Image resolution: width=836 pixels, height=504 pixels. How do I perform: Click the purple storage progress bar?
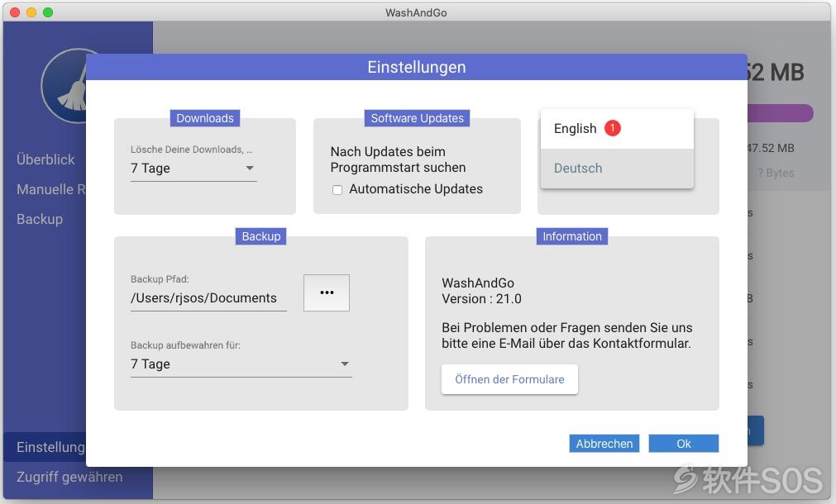[780, 113]
